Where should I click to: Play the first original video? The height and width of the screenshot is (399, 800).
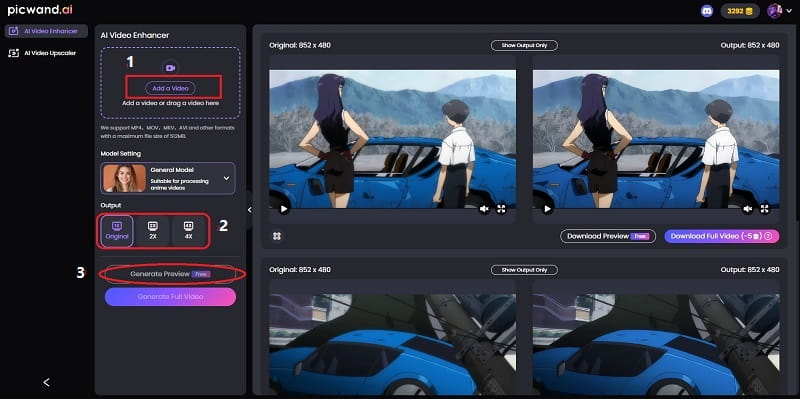(284, 208)
